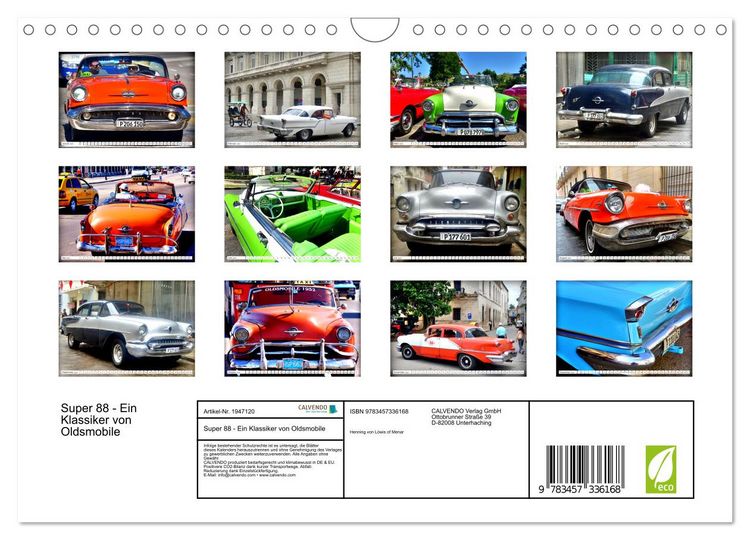Click author name 'Henning von Löwis of Menar'

click(376, 432)
